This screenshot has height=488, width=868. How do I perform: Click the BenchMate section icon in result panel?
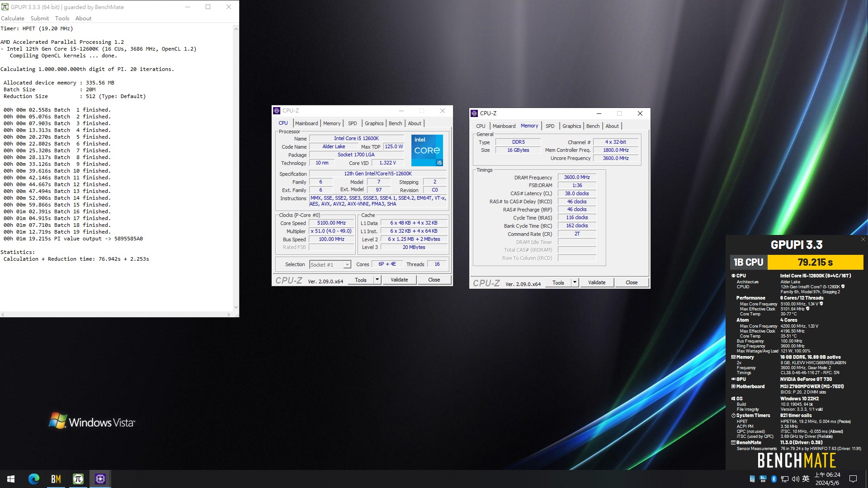pyautogui.click(x=733, y=442)
